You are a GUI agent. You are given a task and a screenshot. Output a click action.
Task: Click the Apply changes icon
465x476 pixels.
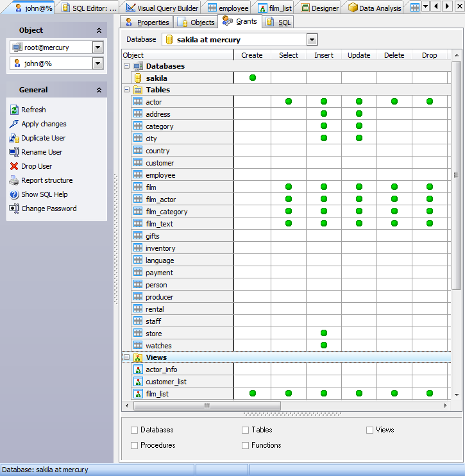click(14, 124)
